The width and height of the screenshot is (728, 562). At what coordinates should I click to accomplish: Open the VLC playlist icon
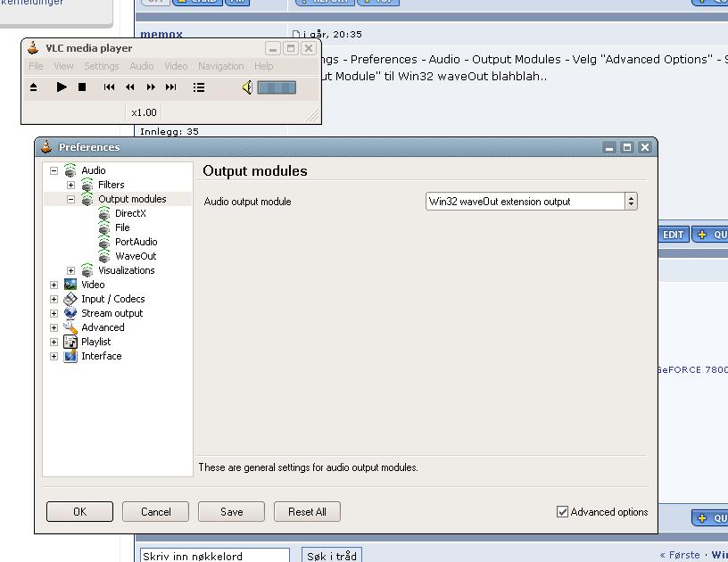pyautogui.click(x=199, y=87)
